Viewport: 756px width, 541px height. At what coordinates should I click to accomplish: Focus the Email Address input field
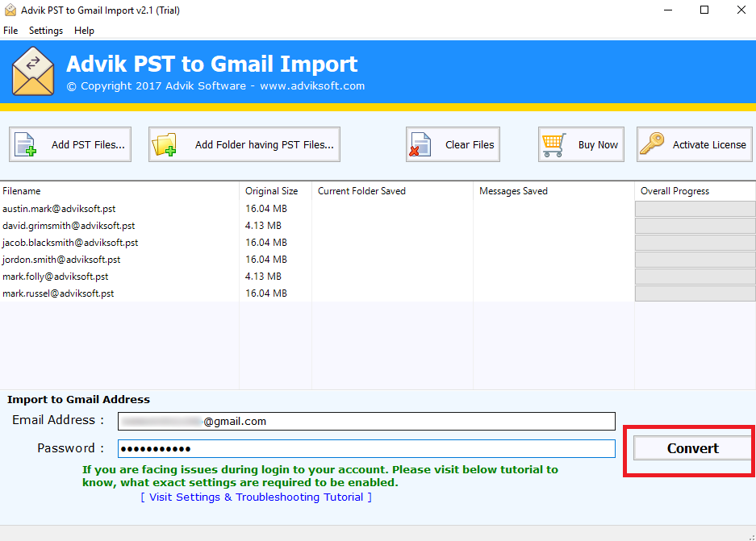[x=366, y=421]
